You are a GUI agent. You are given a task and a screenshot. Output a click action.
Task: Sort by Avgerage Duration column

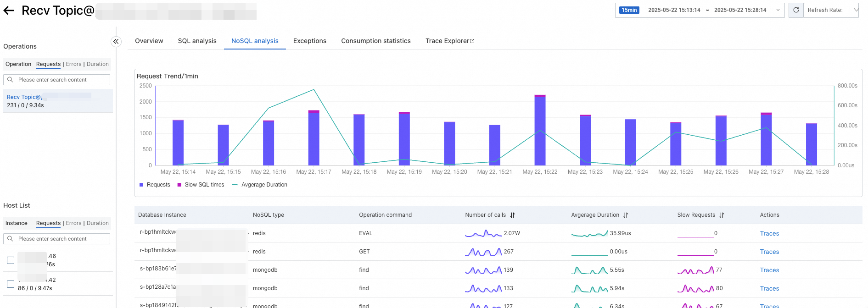point(626,215)
